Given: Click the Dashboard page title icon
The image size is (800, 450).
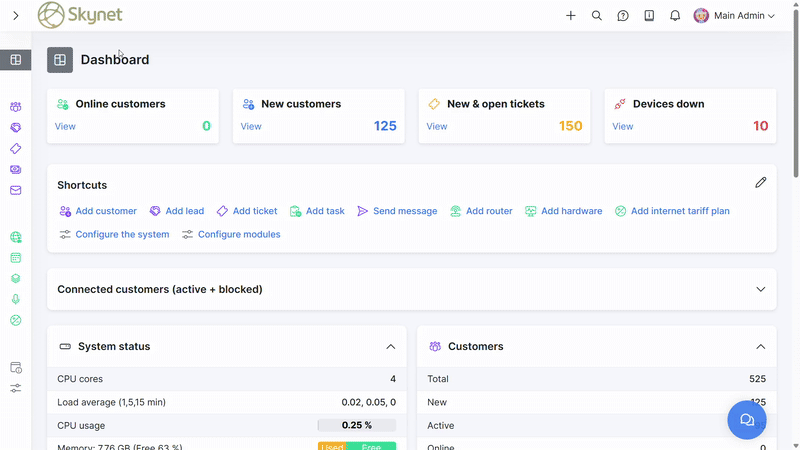Looking at the screenshot, I should tap(60, 60).
